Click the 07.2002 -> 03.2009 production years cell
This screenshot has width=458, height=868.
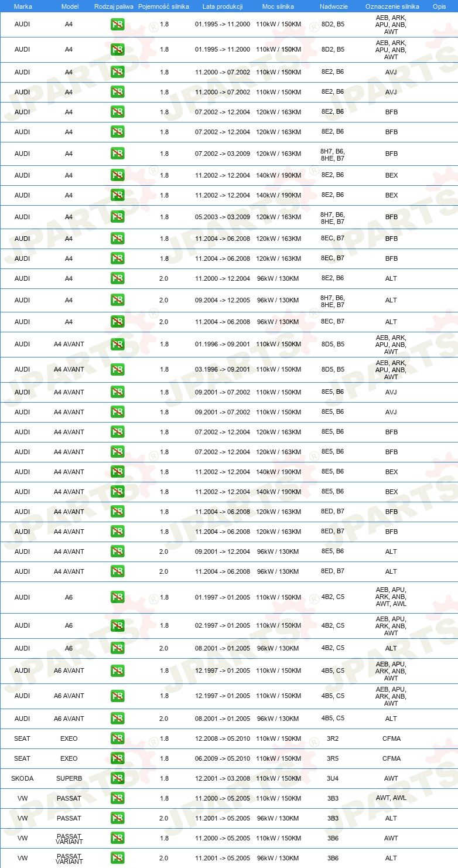click(223, 154)
